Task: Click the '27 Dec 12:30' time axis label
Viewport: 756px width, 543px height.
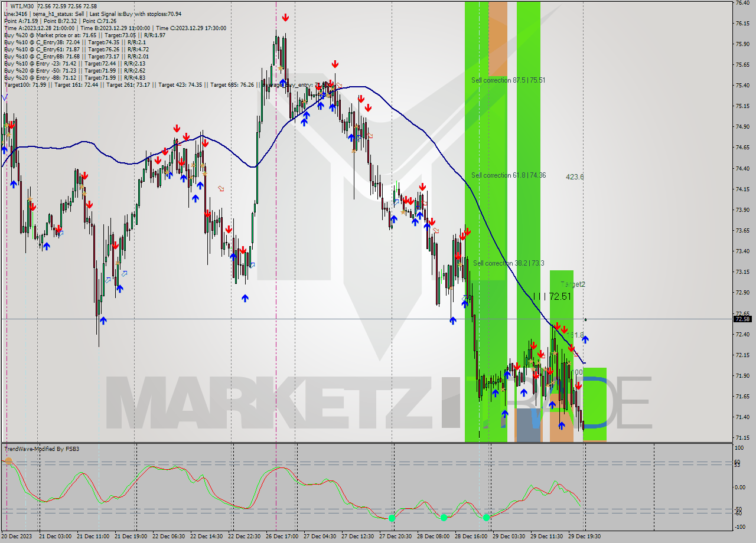Action: (x=357, y=537)
